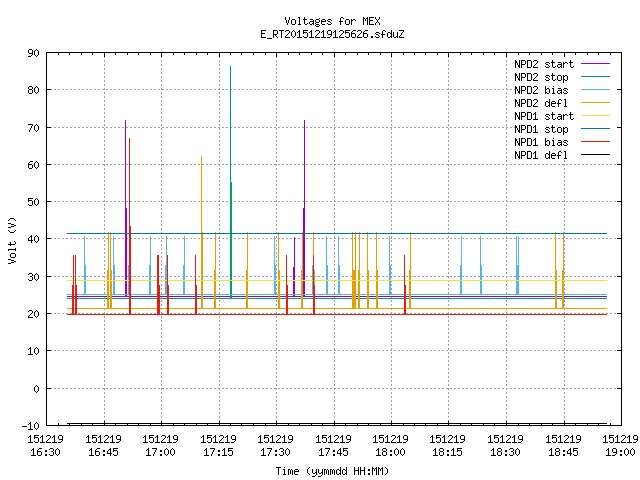Click red line sample beside NPD1 bias

click(x=596, y=142)
